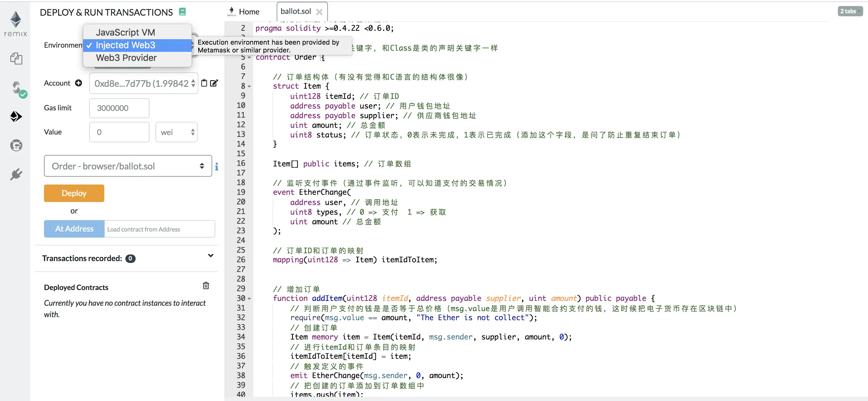Open the wei unit dropdown
Screen dimensions: 868x401
(176, 132)
